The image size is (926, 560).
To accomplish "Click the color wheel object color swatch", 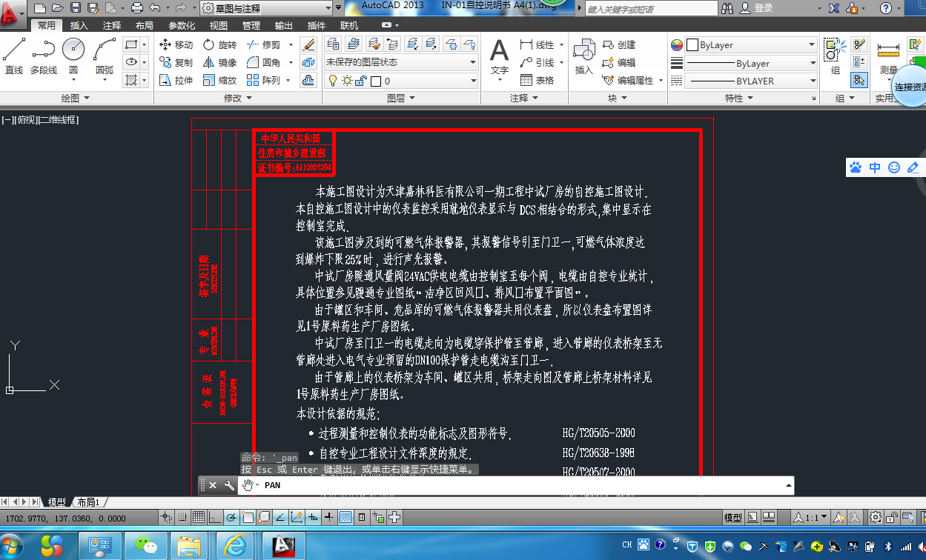I will click(676, 45).
